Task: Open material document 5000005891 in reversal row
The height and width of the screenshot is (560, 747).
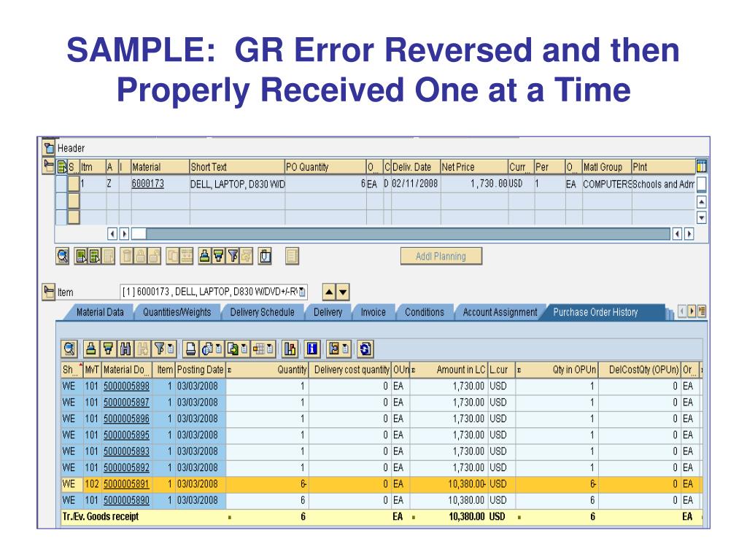Action: click(126, 484)
